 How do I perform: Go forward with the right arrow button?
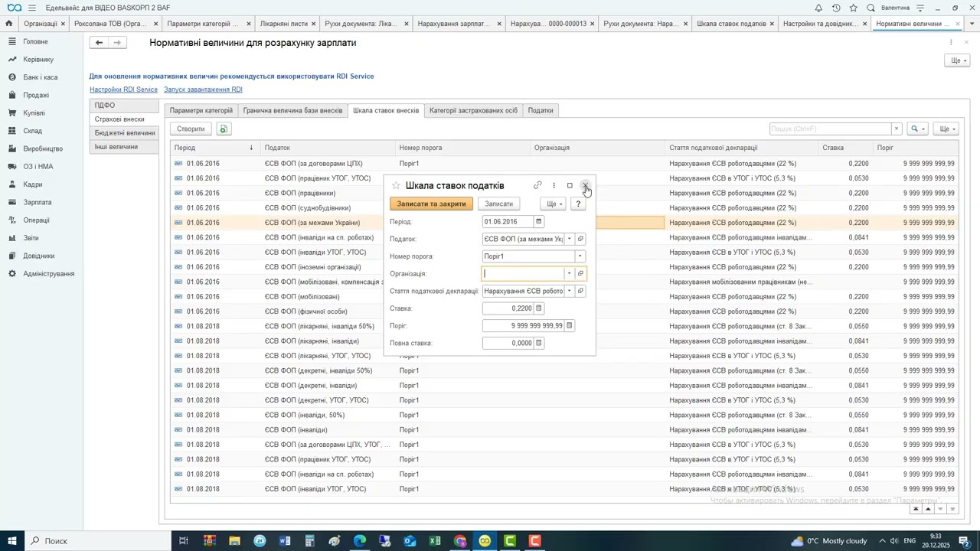tap(116, 43)
